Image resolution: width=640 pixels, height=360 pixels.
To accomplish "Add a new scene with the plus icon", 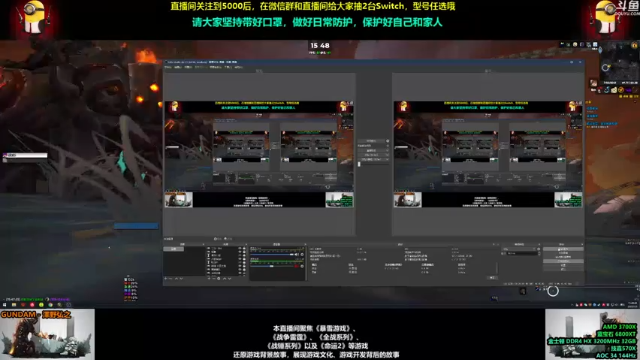I will point(165,278).
